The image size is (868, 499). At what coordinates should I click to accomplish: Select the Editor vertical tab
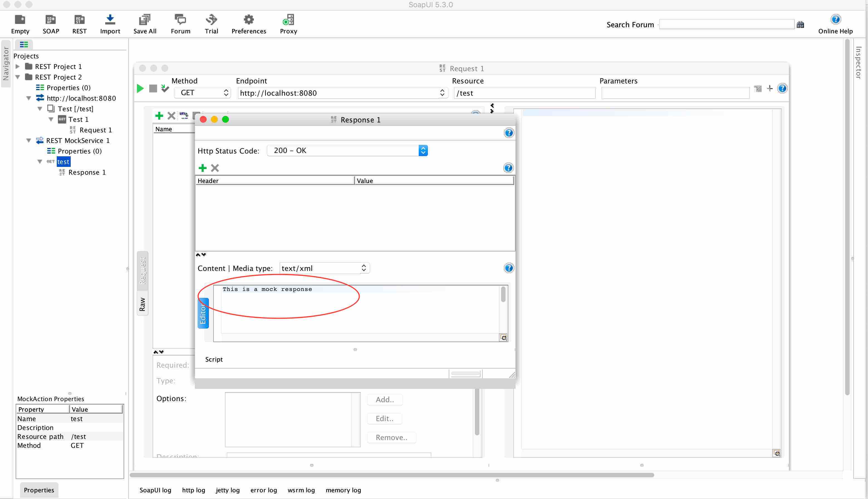[x=203, y=313]
